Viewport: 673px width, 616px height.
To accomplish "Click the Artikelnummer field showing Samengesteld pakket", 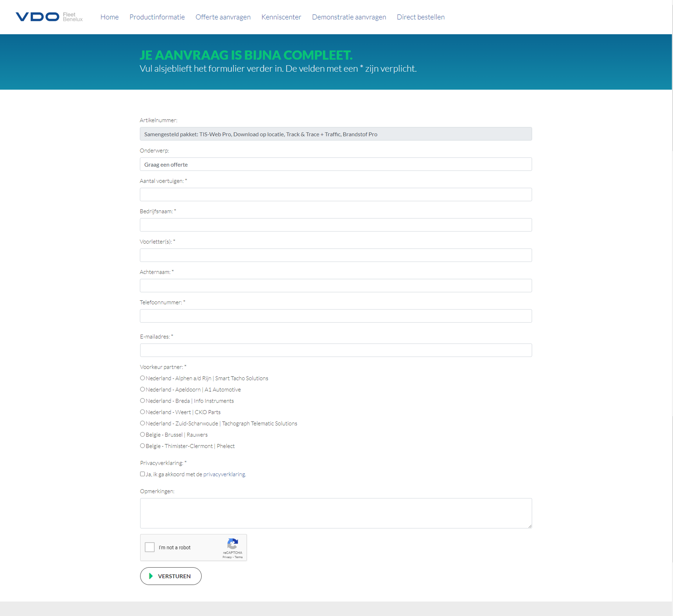I will 336,134.
